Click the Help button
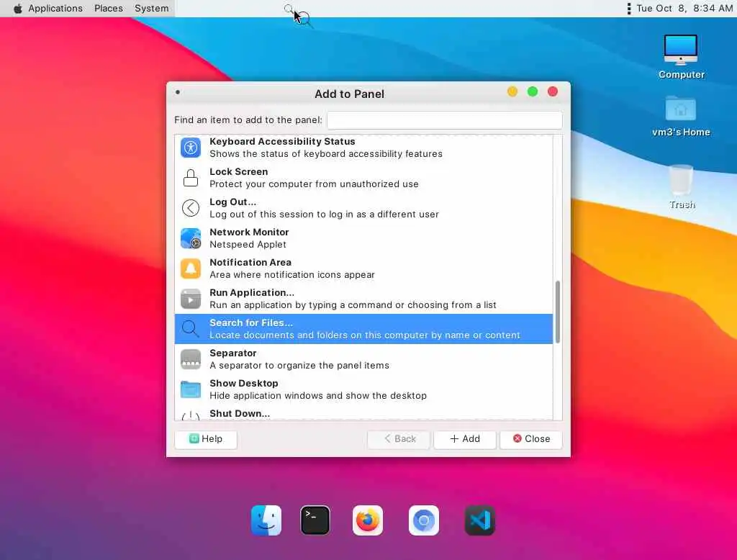 pyautogui.click(x=206, y=439)
